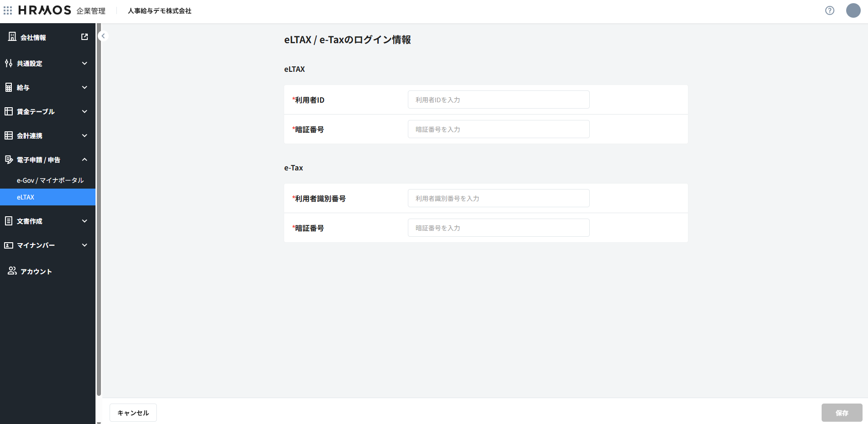
Task: Expand the 文書作成 menu chevron
Action: (x=85, y=221)
